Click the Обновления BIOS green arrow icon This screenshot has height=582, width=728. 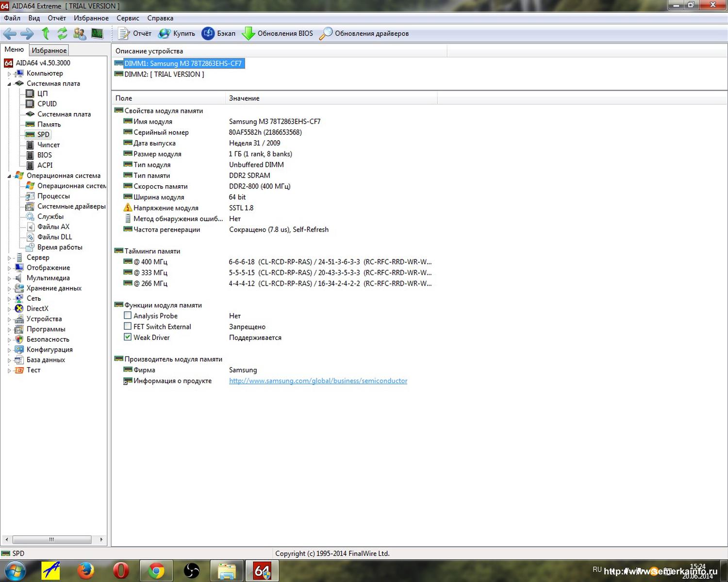click(x=248, y=33)
